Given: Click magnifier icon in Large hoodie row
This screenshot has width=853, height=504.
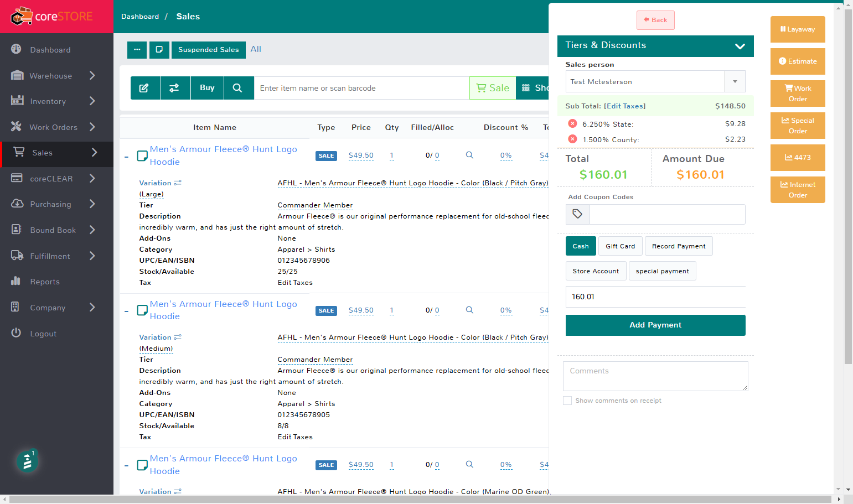Looking at the screenshot, I should 469,155.
